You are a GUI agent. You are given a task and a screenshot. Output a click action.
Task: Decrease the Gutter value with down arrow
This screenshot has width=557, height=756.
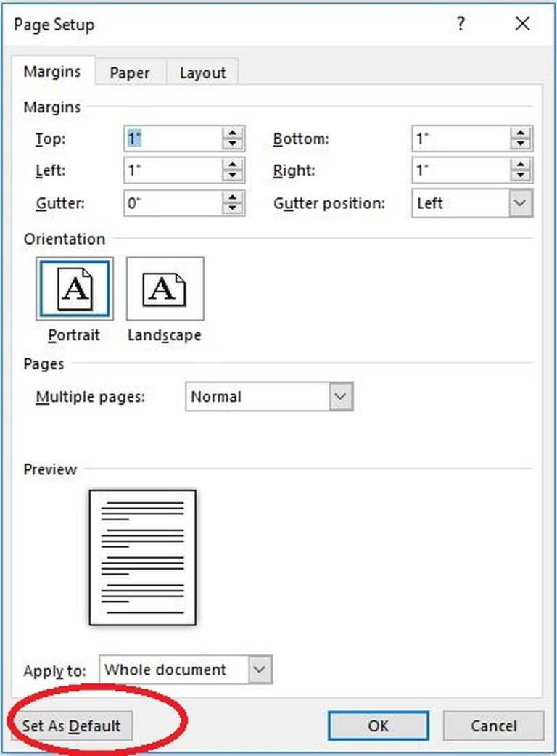233,209
